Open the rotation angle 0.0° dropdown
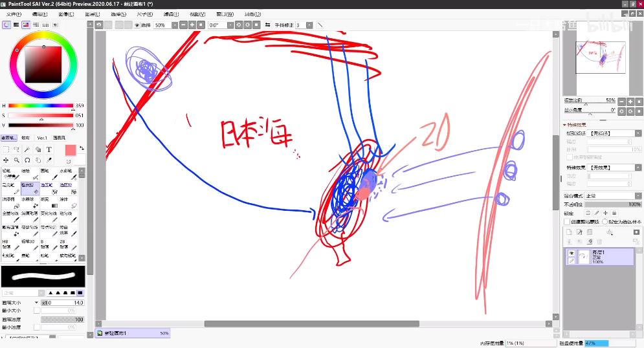Viewport: 644px width, 348px height. [230, 25]
